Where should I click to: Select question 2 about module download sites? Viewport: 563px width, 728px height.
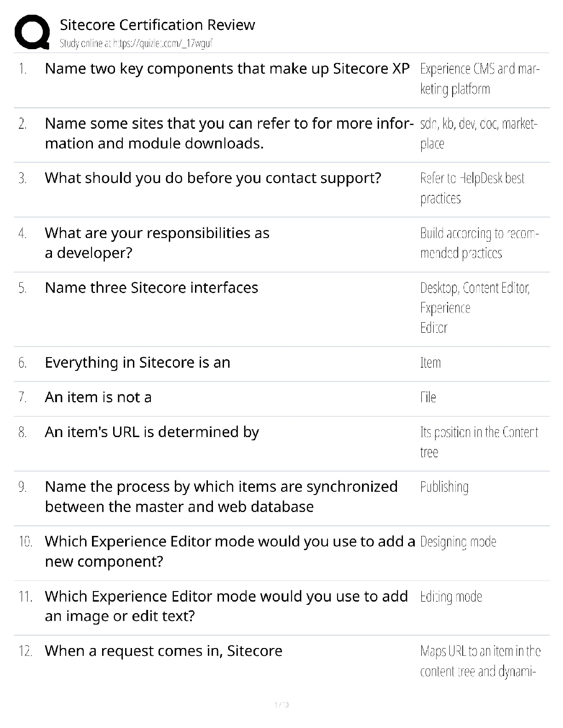tap(230, 133)
